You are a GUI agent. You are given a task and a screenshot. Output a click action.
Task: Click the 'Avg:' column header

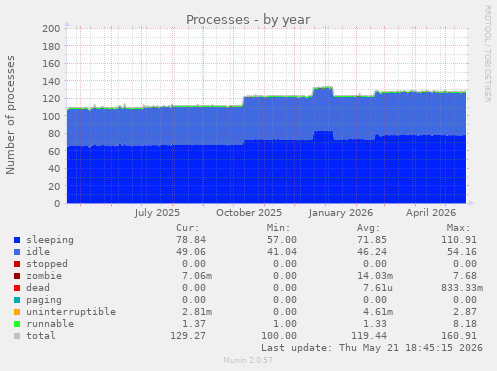point(369,228)
